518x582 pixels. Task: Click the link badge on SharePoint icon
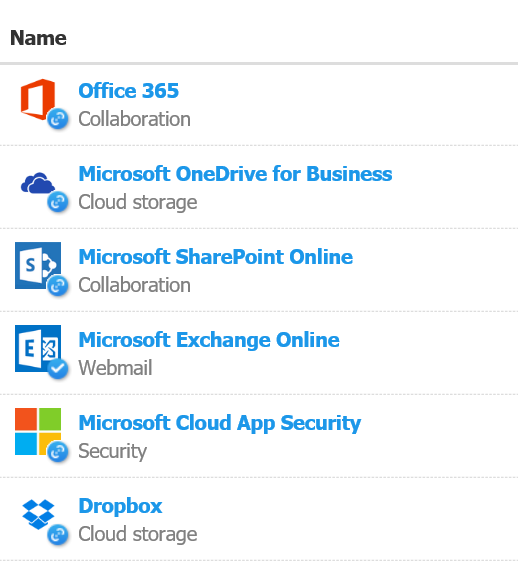[58, 285]
